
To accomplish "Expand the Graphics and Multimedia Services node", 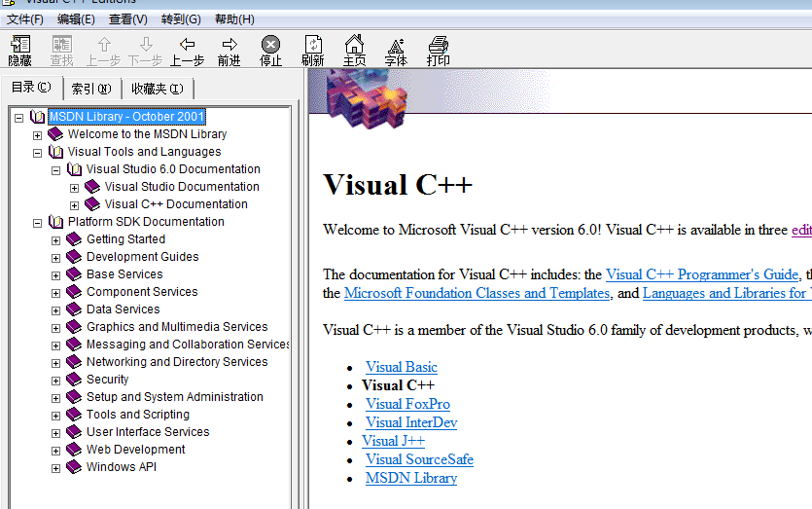I will coord(56,328).
